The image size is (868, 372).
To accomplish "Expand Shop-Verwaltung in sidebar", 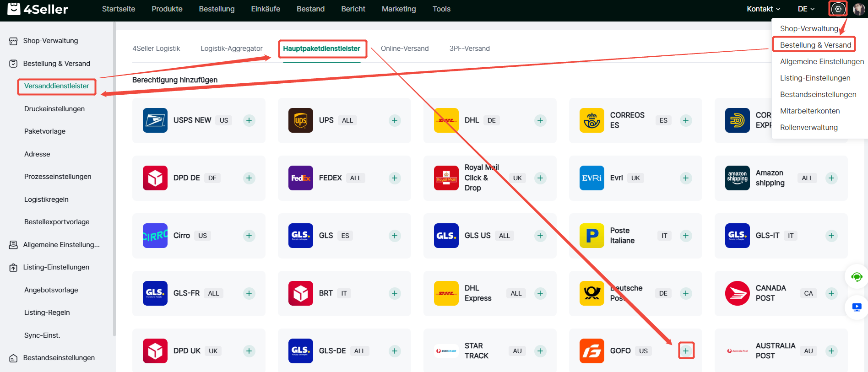I will pos(50,41).
